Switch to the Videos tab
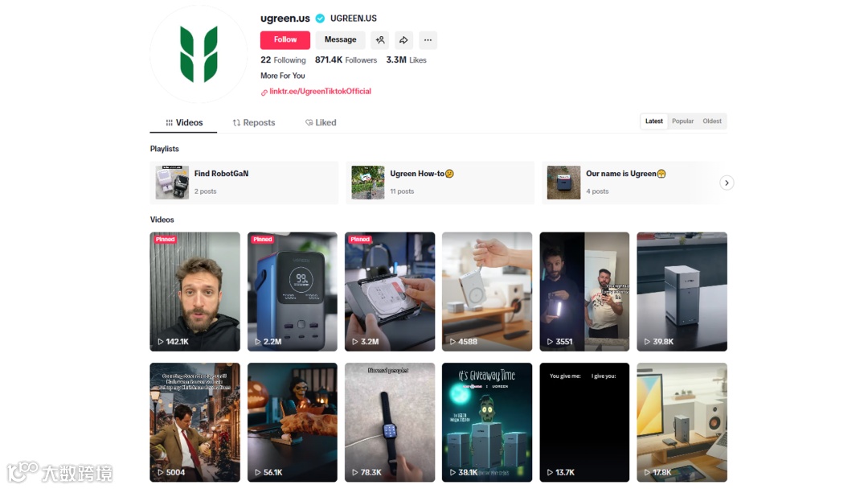 [x=184, y=123]
